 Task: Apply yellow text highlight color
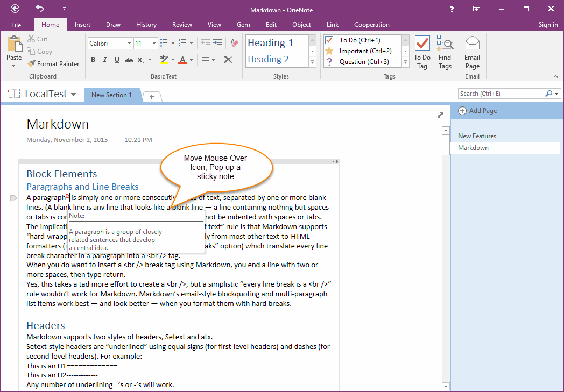tap(164, 60)
